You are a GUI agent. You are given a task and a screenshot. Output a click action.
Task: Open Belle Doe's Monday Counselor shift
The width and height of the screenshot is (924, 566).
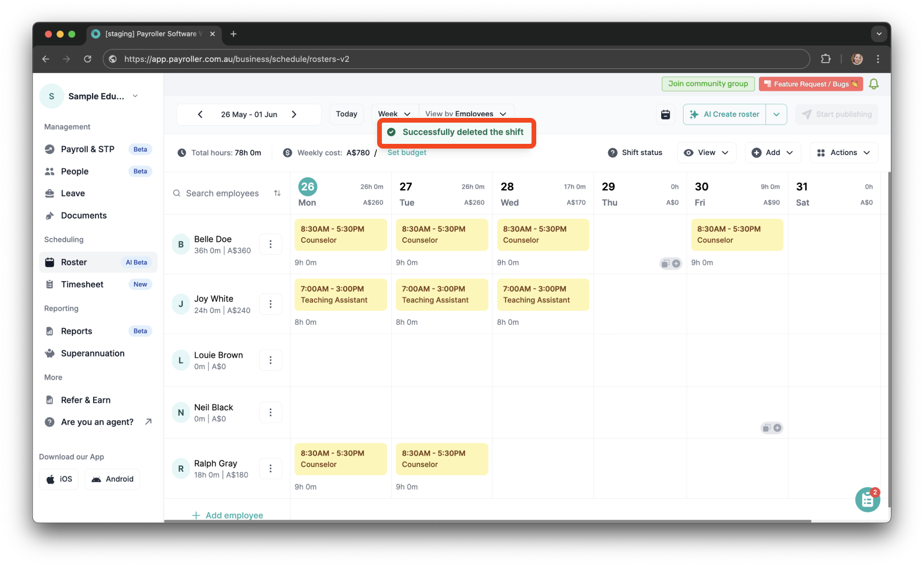[341, 235]
